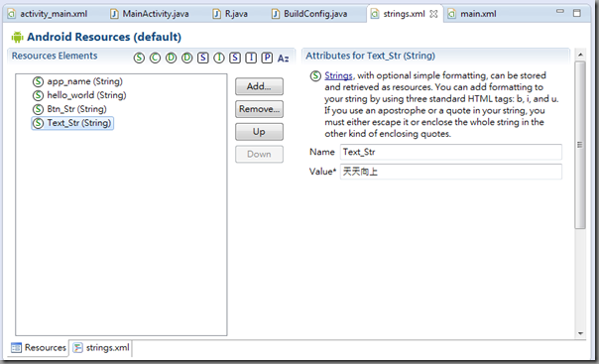Click the S icon next to Text_Str

click(38, 123)
